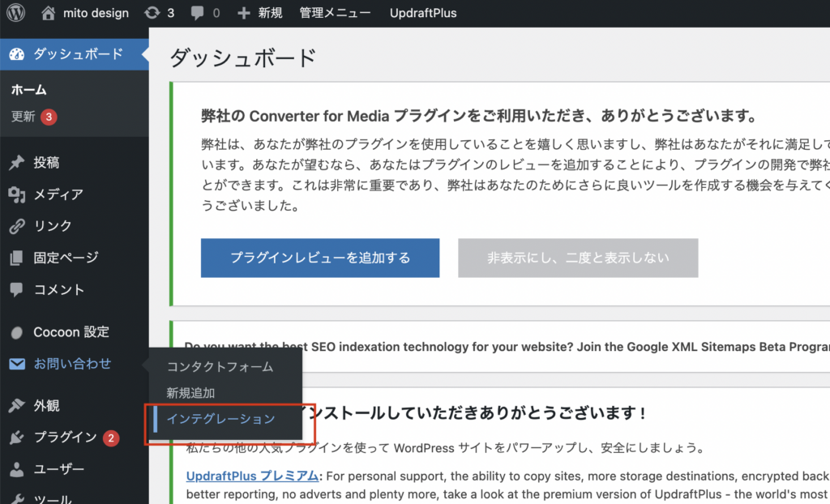Click the リンク chain icon
This screenshot has width=830, height=504.
tap(17, 226)
